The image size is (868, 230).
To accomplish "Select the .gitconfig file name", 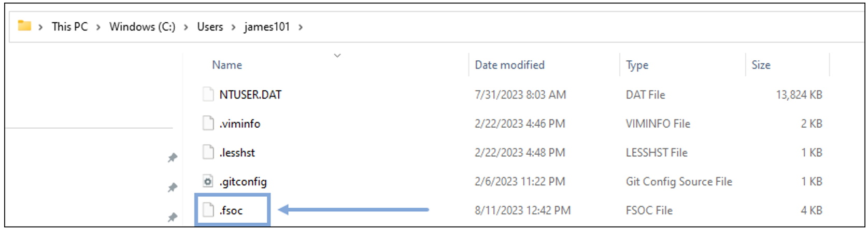I will coord(243,182).
